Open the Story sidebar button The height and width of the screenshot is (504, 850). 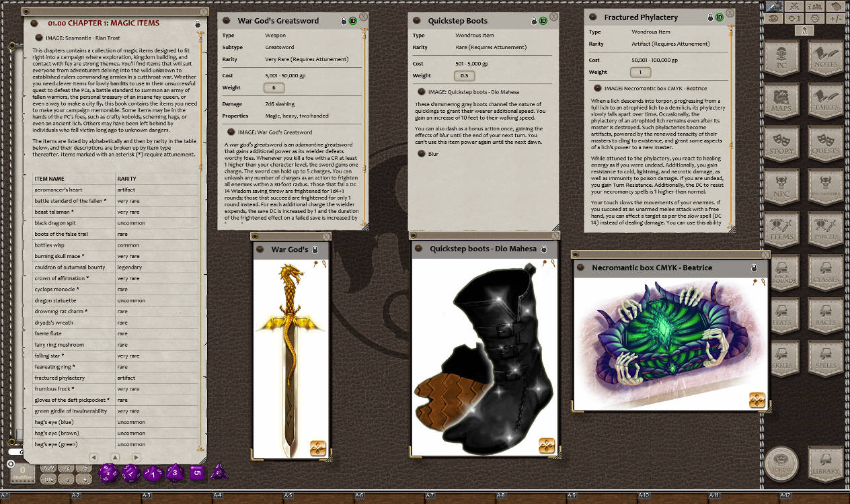[x=781, y=144]
